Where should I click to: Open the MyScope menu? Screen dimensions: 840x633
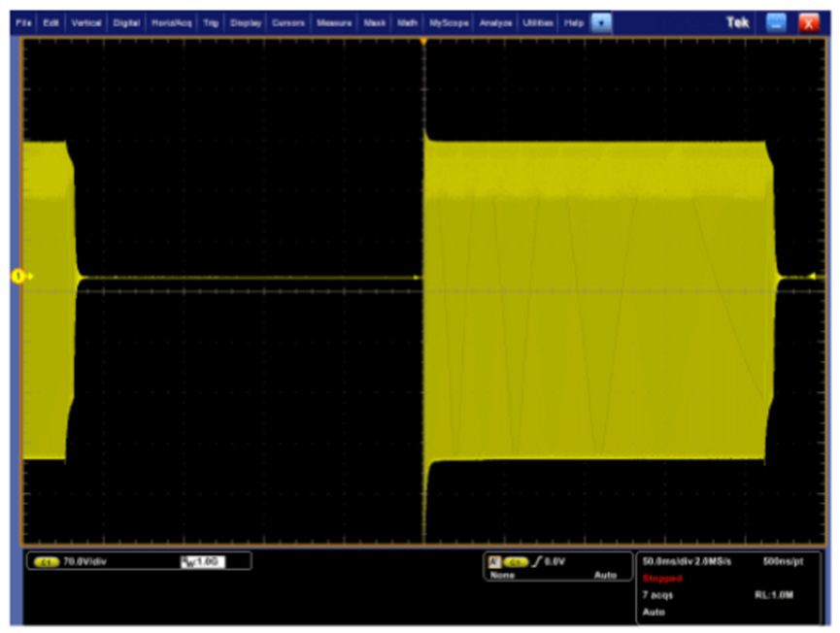tap(449, 22)
